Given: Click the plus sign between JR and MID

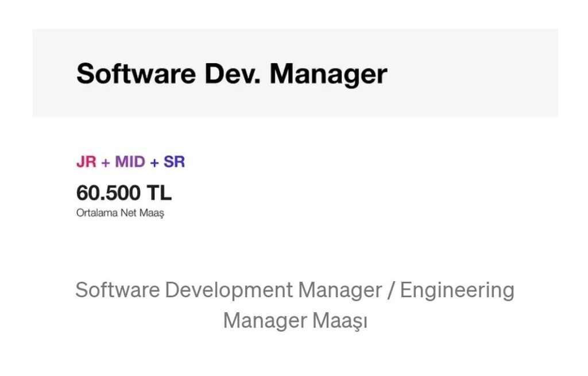Looking at the screenshot, I should tap(105, 163).
